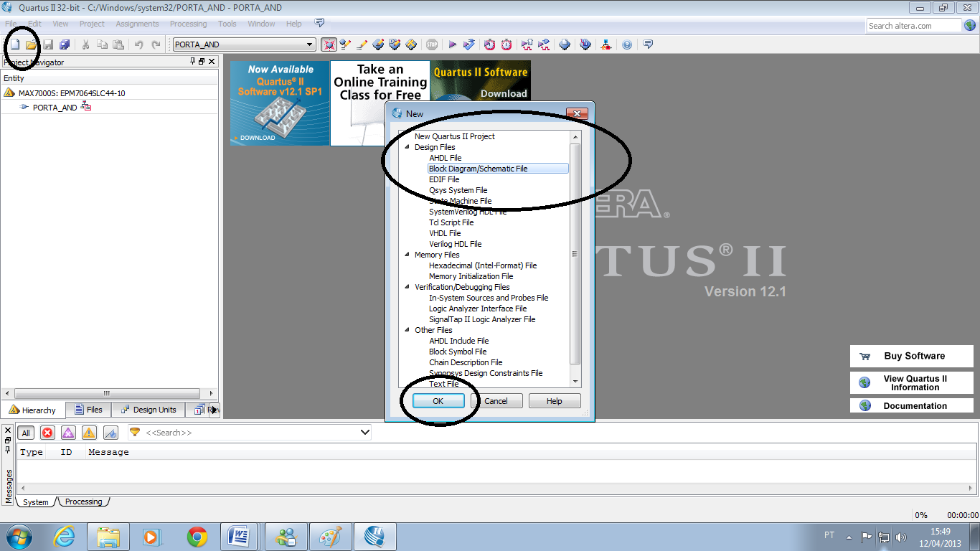Click the Buy Software link
This screenshot has height=551, width=980.
coord(912,356)
